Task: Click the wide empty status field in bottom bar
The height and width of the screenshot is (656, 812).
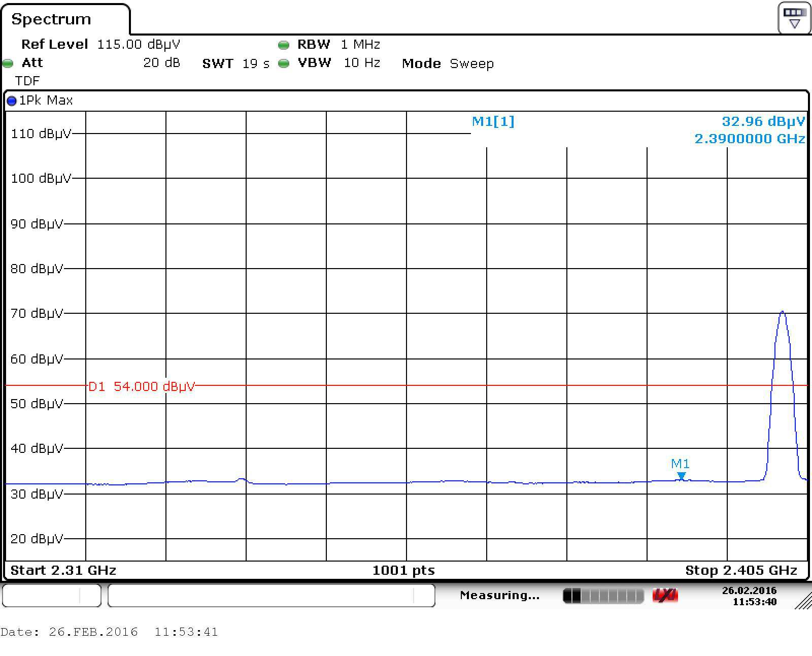Action: point(272,595)
